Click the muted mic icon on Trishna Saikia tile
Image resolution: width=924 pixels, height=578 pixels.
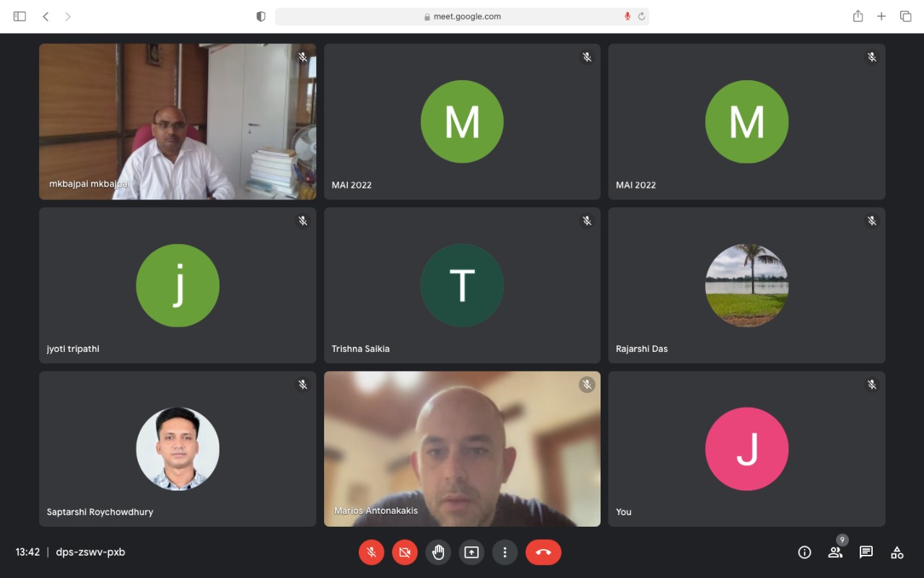coord(588,221)
